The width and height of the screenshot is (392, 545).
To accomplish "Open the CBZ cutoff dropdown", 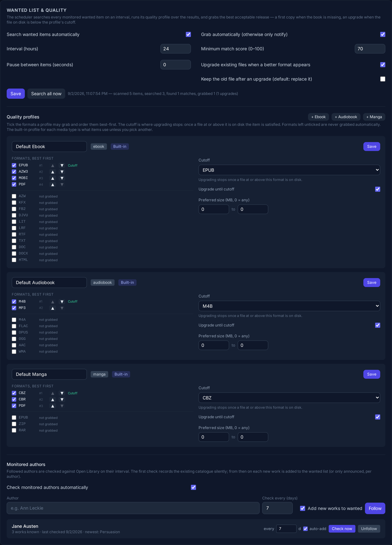I will coord(289,398).
